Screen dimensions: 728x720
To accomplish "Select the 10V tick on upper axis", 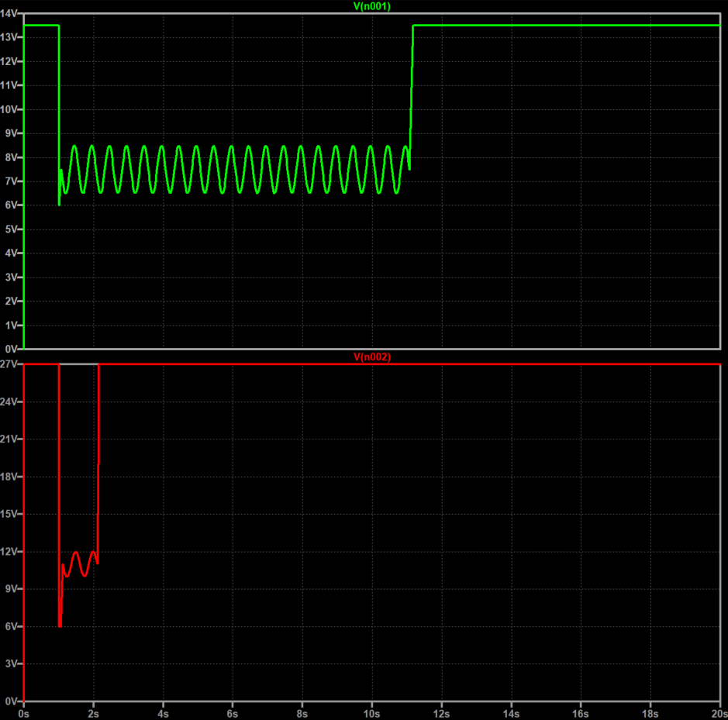I will (9, 109).
